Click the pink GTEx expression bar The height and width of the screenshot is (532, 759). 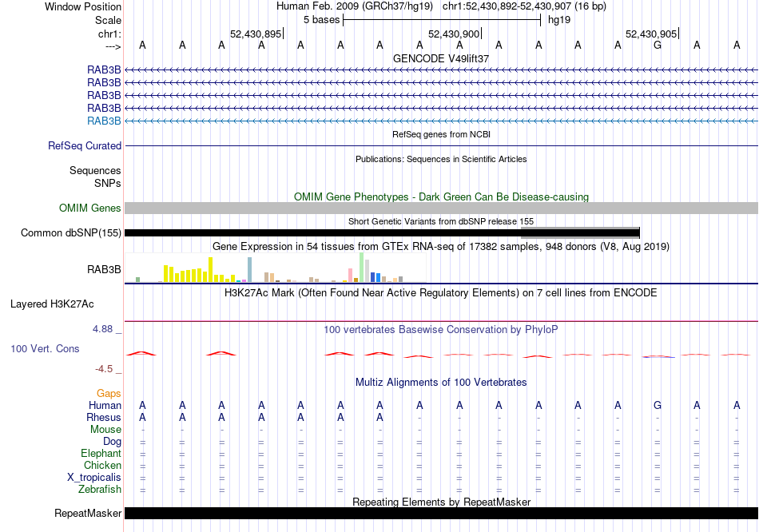350,275
